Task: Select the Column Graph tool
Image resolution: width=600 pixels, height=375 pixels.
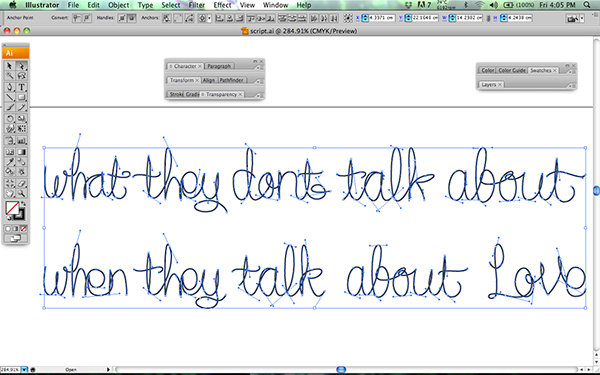Action: click(21, 140)
